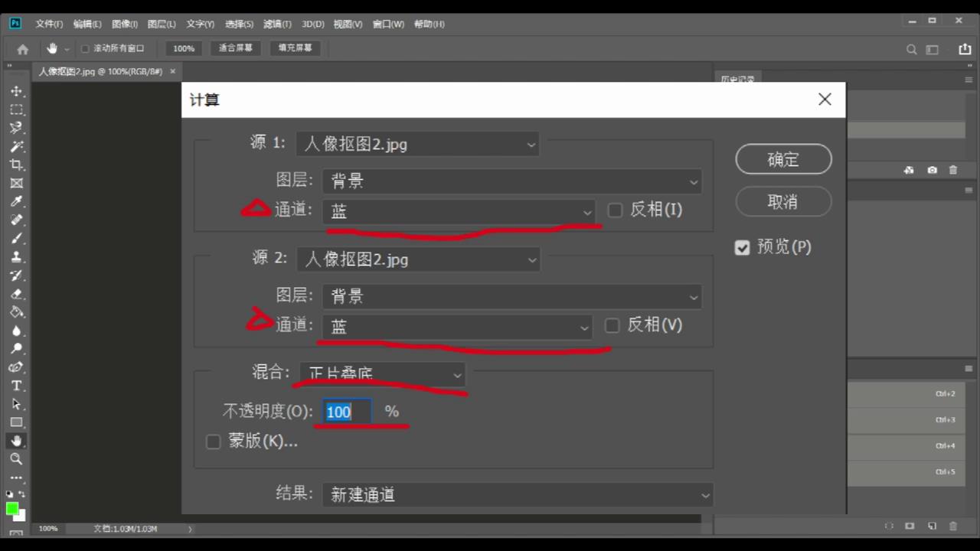This screenshot has height=551, width=980.
Task: Select the Paint Bucket tool
Action: 17,311
